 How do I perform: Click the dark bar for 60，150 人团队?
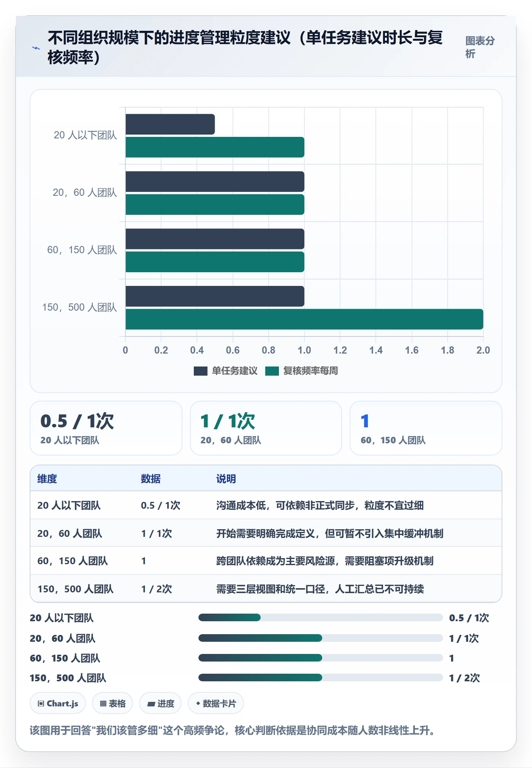point(215,239)
